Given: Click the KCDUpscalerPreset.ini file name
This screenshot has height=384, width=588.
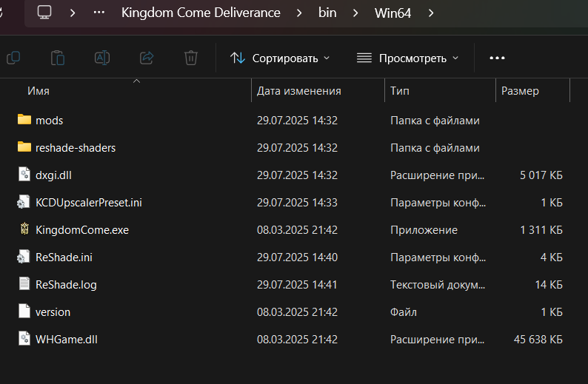Looking at the screenshot, I should coord(89,203).
